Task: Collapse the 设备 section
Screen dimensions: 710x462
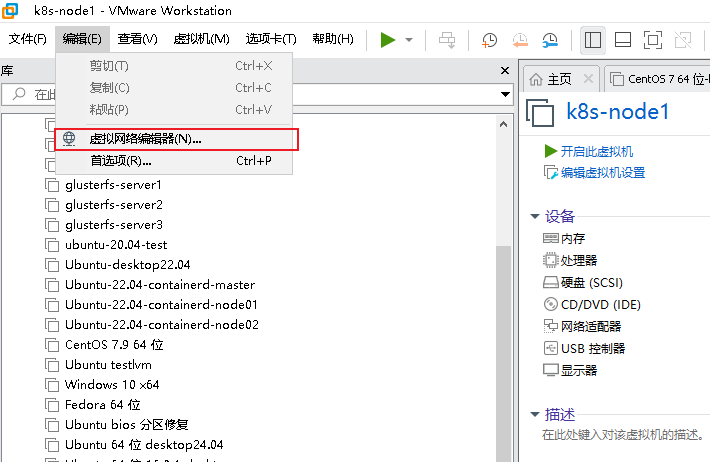Action: (535, 217)
